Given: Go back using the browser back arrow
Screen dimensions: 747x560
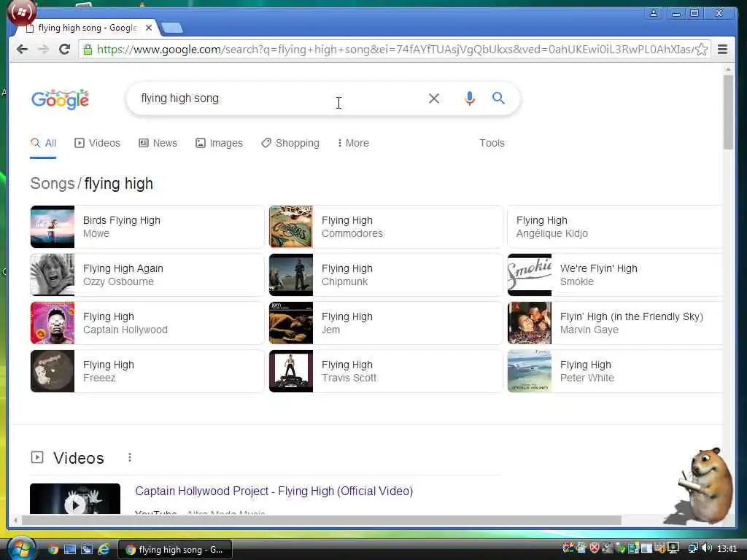Looking at the screenshot, I should point(22,49).
